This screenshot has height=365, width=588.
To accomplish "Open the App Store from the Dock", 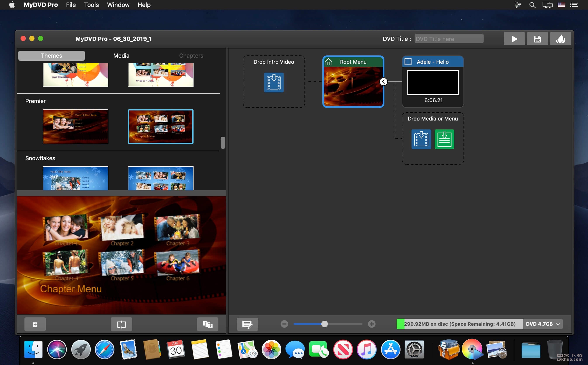I will click(391, 349).
